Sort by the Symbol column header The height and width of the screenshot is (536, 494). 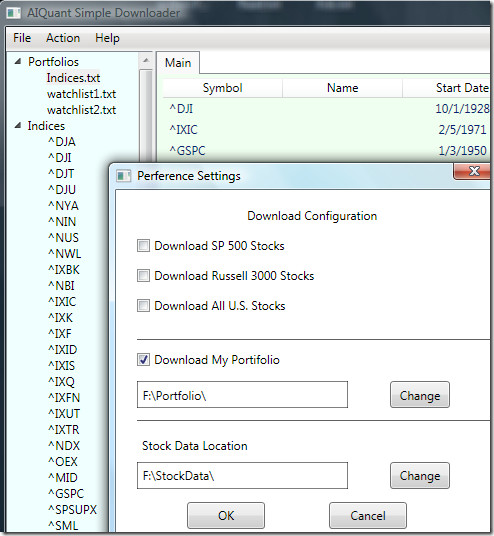coord(223,88)
